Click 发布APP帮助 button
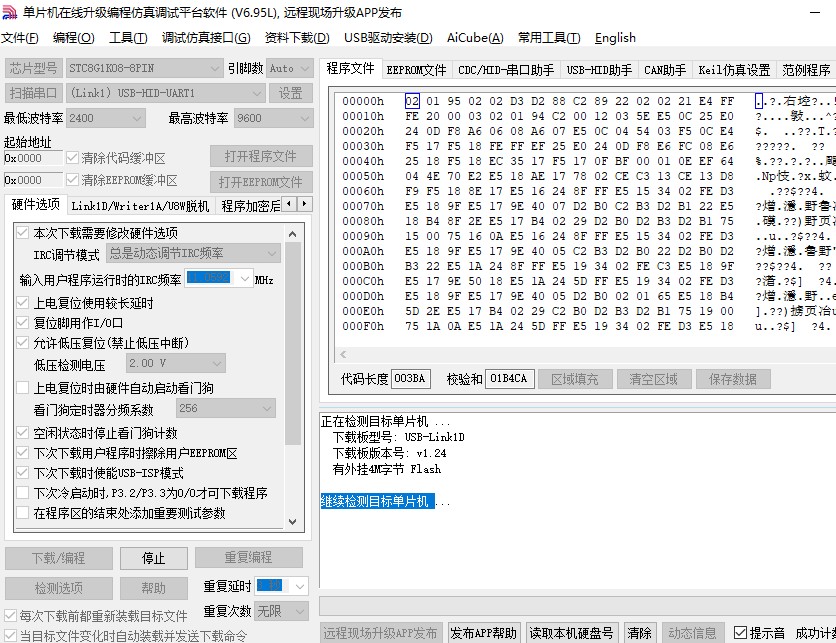This screenshot has height=643, width=836. [x=483, y=633]
